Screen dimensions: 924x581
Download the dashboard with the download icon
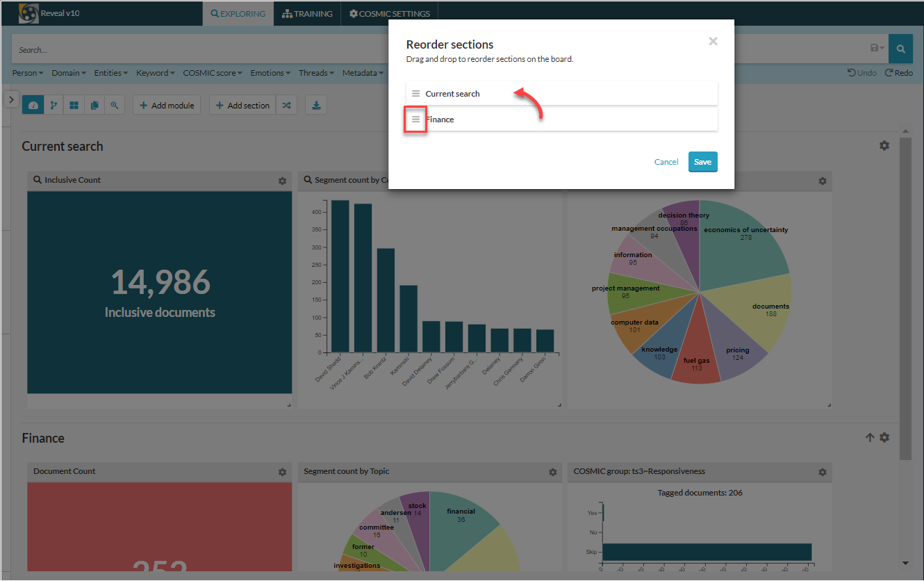(316, 106)
